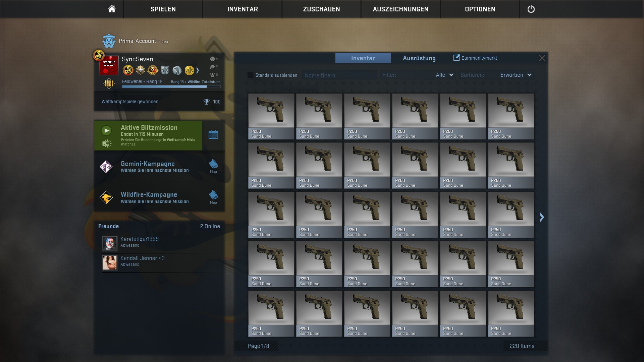Open the Filter Alle dropdown
This screenshot has height=362, width=644.
(444, 75)
